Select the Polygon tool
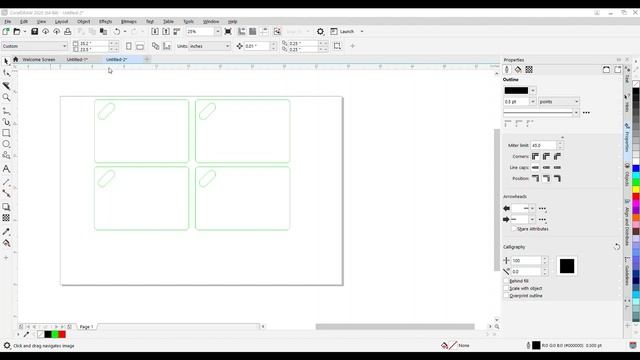The height and width of the screenshot is (360, 640). (6, 155)
